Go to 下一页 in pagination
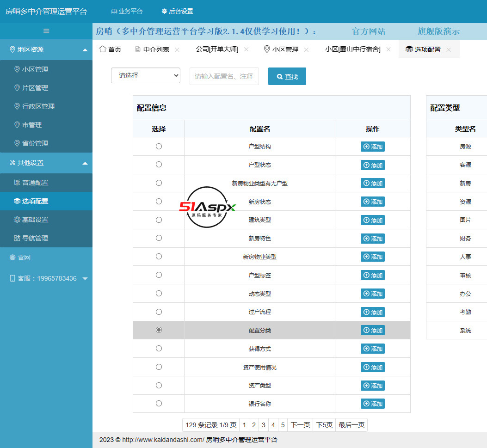The image size is (487, 448). 300,425
